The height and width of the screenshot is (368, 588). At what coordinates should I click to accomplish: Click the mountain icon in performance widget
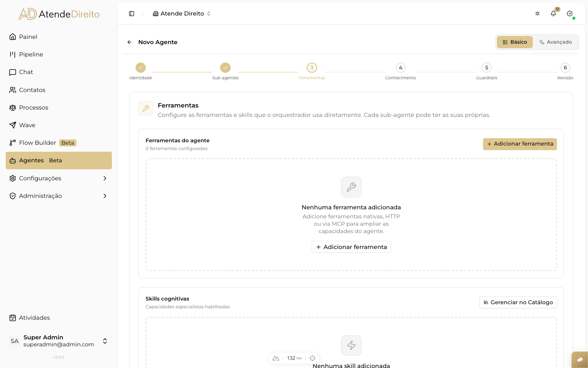click(x=276, y=358)
